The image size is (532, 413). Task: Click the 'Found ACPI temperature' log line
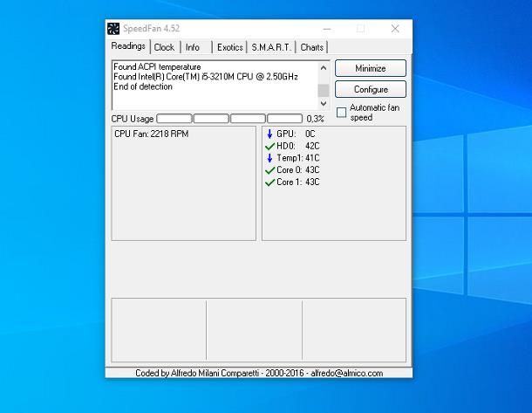click(157, 67)
